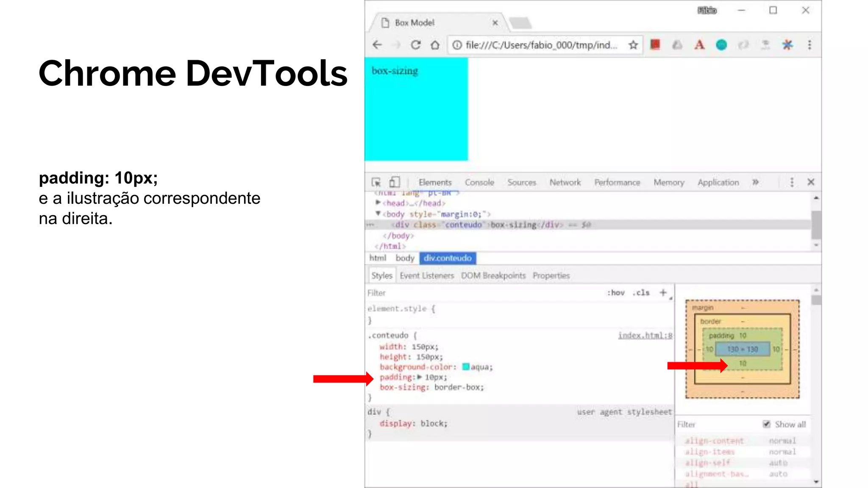Click the body breadcrumb
The height and width of the screenshot is (488, 868).
(x=405, y=258)
